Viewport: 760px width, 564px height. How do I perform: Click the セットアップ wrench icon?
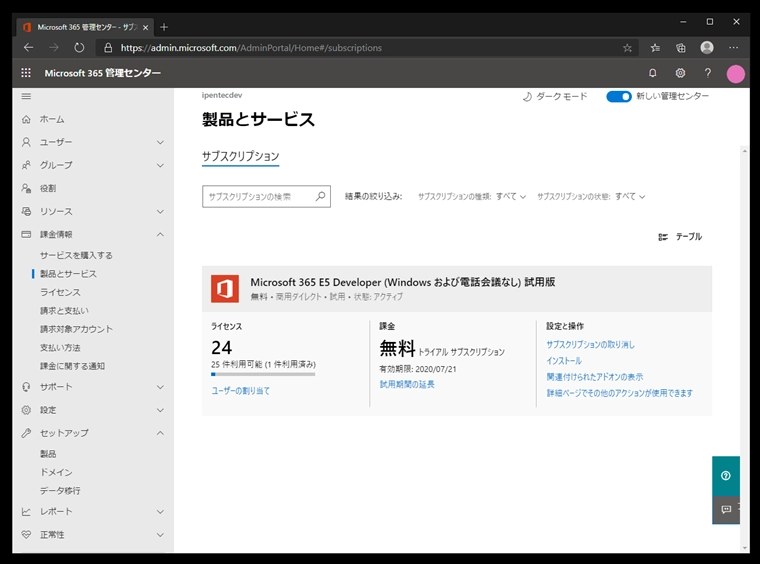point(26,433)
